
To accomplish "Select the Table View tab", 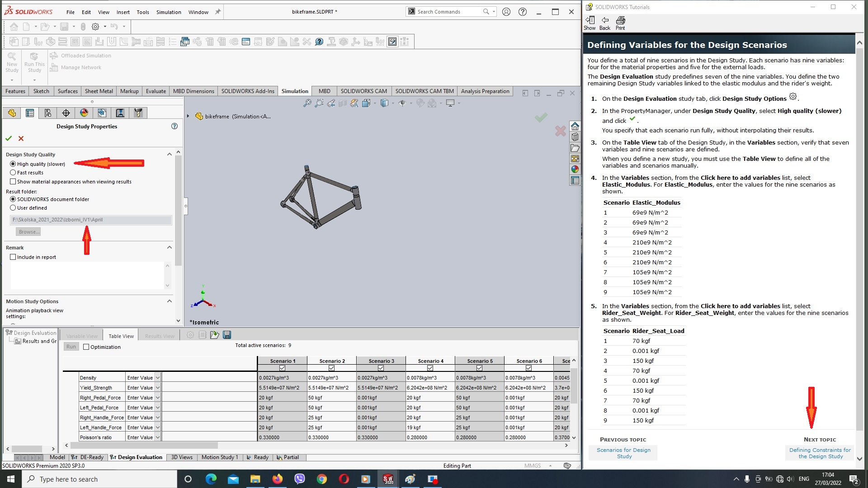I will [x=121, y=336].
